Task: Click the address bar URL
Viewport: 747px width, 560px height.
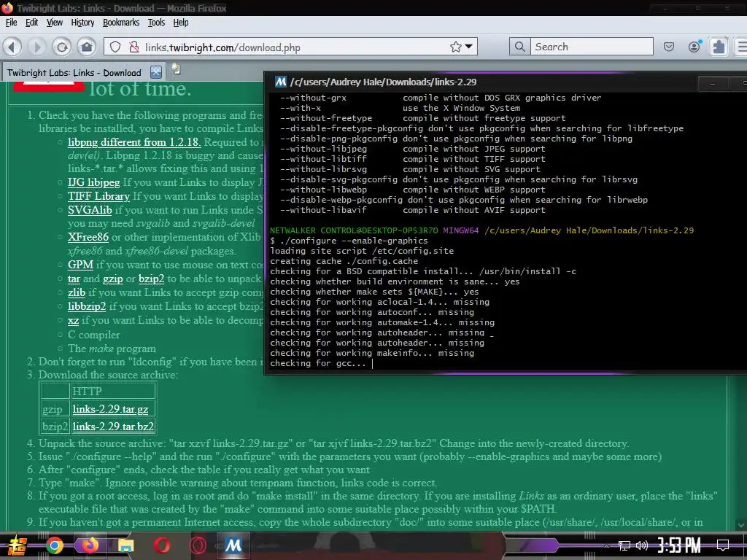Action: pos(222,47)
